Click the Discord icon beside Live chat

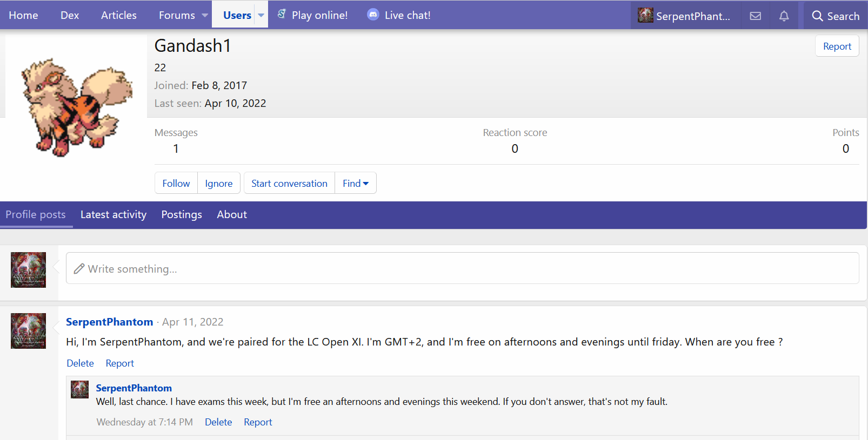click(373, 15)
